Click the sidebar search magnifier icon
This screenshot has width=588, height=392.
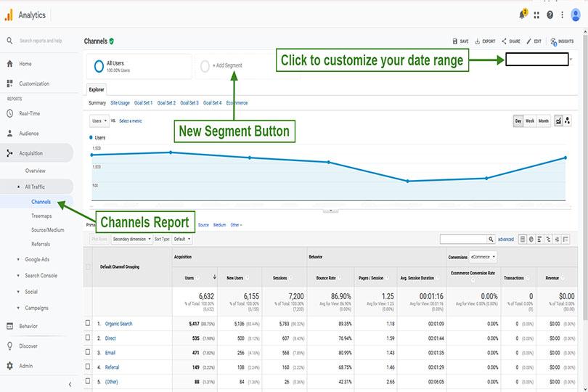(x=9, y=40)
